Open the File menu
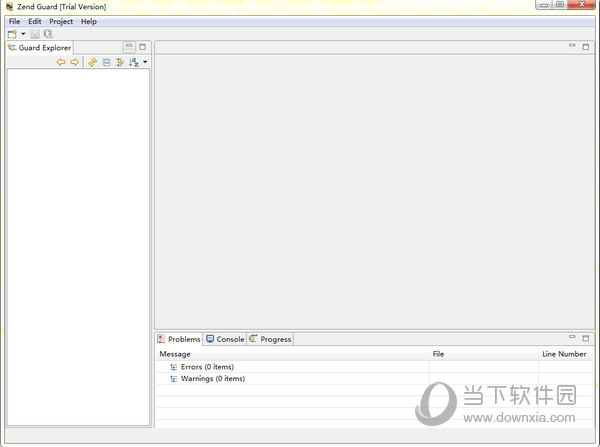Screen dimensions: 600x447 click(14, 21)
